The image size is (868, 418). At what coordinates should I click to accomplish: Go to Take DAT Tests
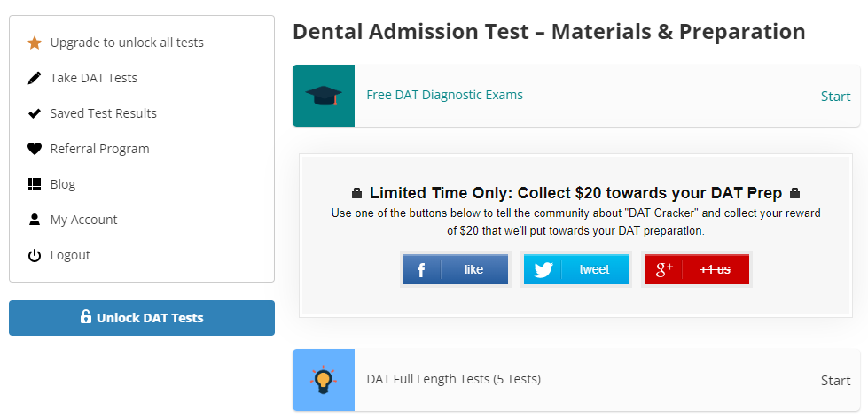(x=94, y=78)
